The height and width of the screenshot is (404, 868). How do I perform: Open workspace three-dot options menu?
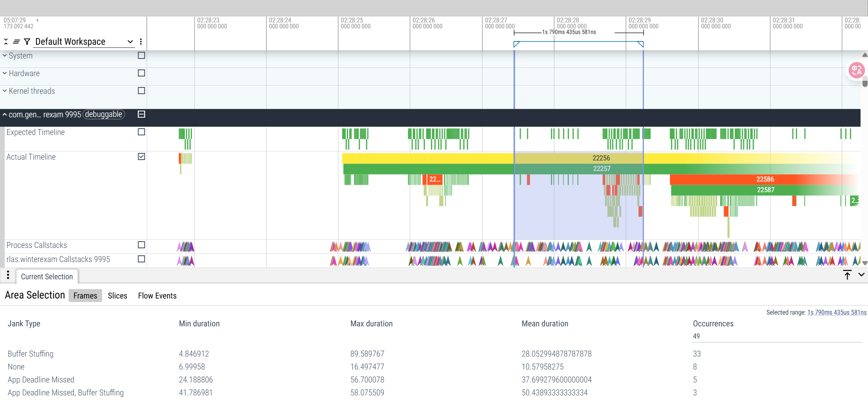point(141,42)
